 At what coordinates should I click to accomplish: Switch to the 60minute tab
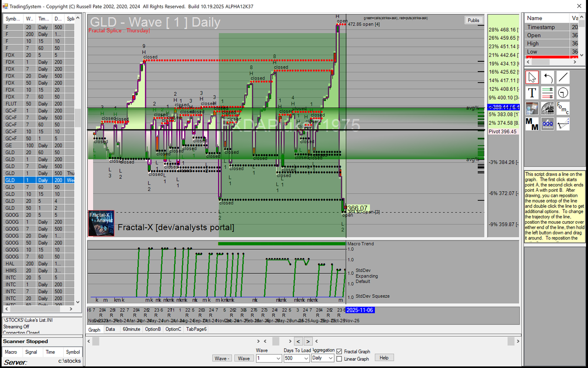click(x=131, y=329)
